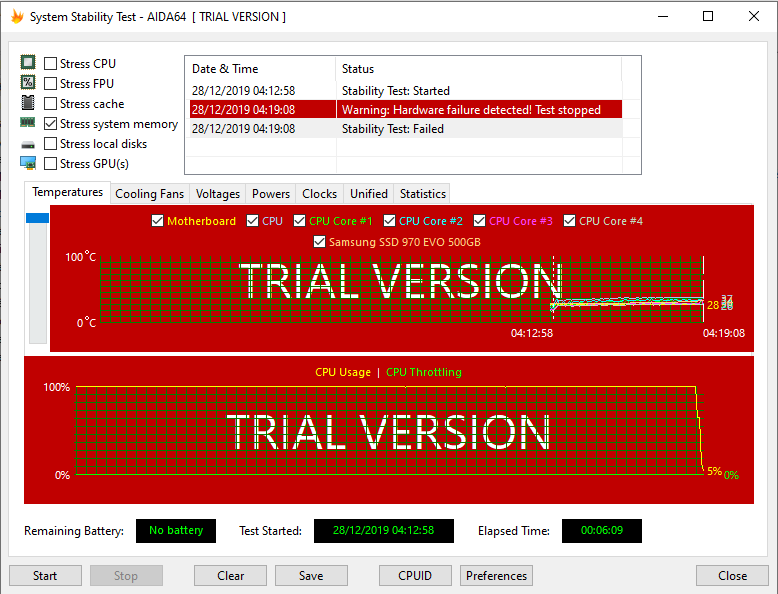
Task: Click the cache chip icon beside Stress cache
Action: coord(28,103)
